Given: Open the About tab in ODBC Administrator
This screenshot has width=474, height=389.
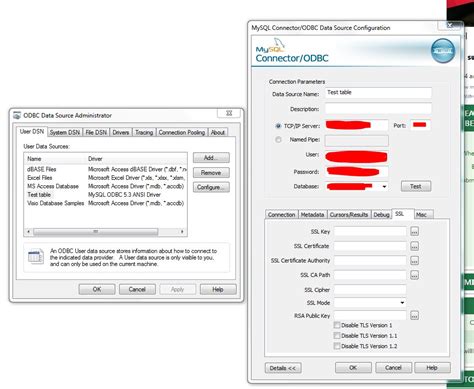Looking at the screenshot, I should (x=218, y=133).
